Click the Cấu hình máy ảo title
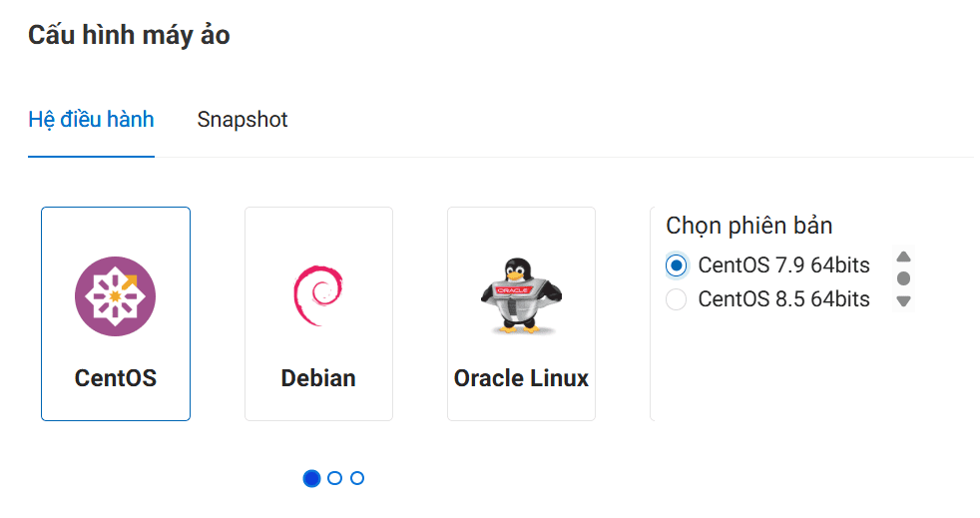 129,36
